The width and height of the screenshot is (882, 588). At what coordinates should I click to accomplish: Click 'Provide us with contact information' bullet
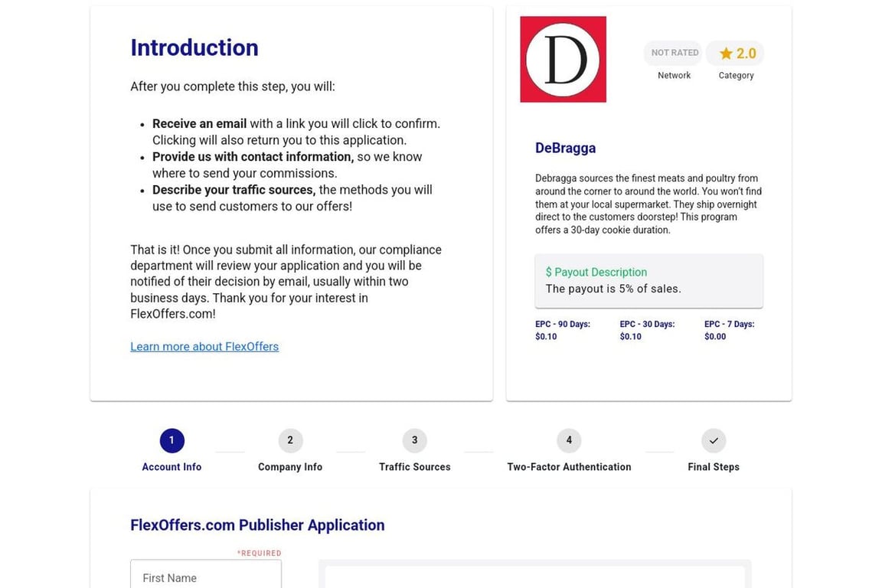253,157
